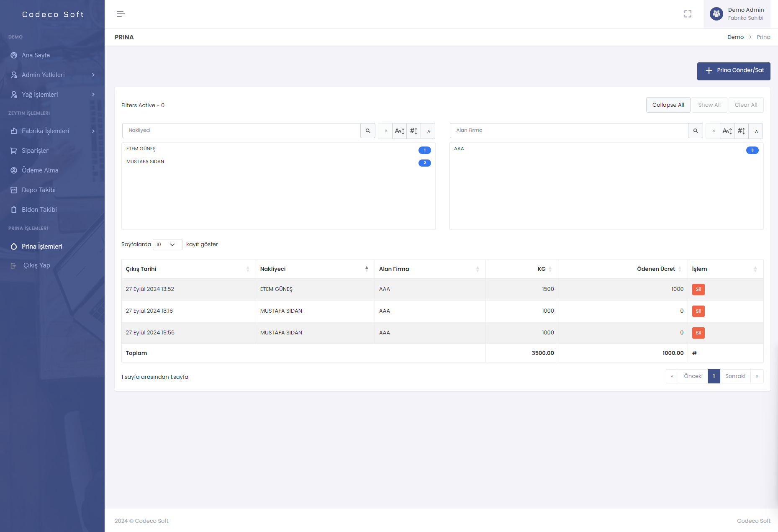The image size is (778, 532).
Task: Sort table by KG column header
Action: (542, 269)
